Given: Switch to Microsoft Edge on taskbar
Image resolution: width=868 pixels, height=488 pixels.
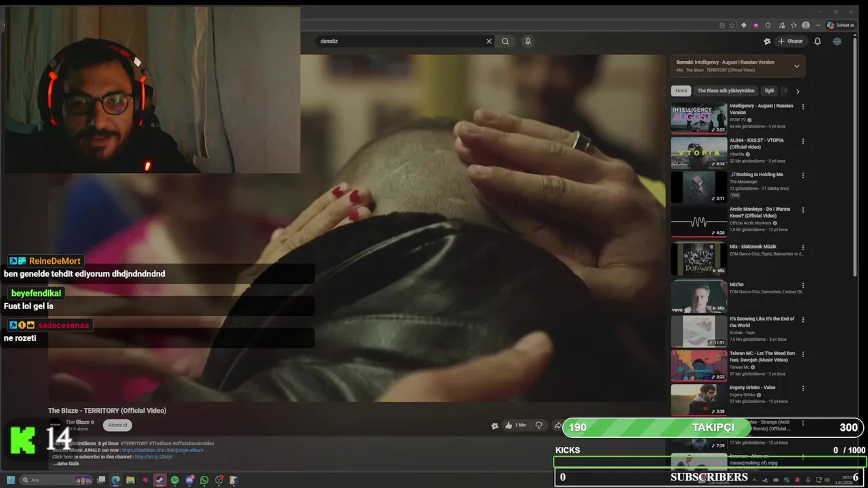Looking at the screenshot, I should coord(116,480).
